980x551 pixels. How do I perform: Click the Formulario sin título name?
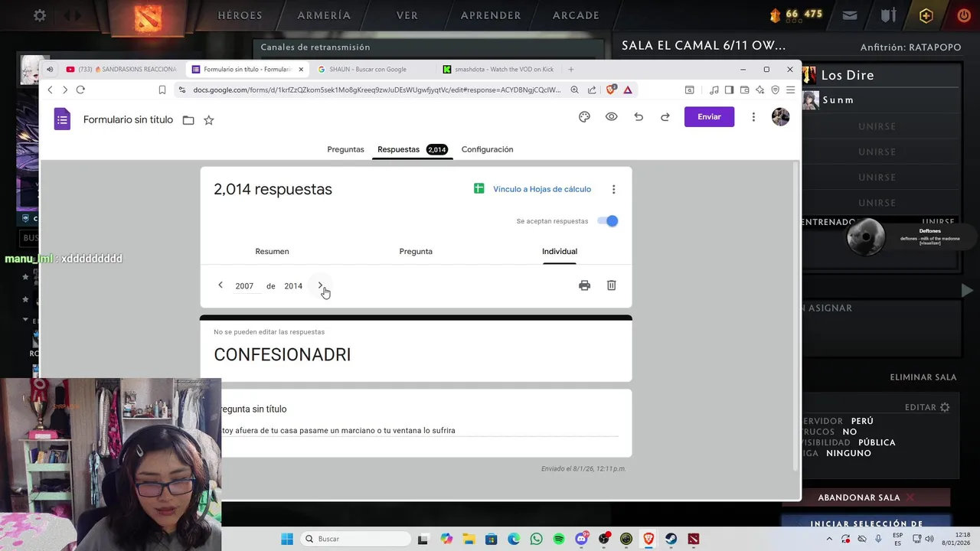click(128, 120)
